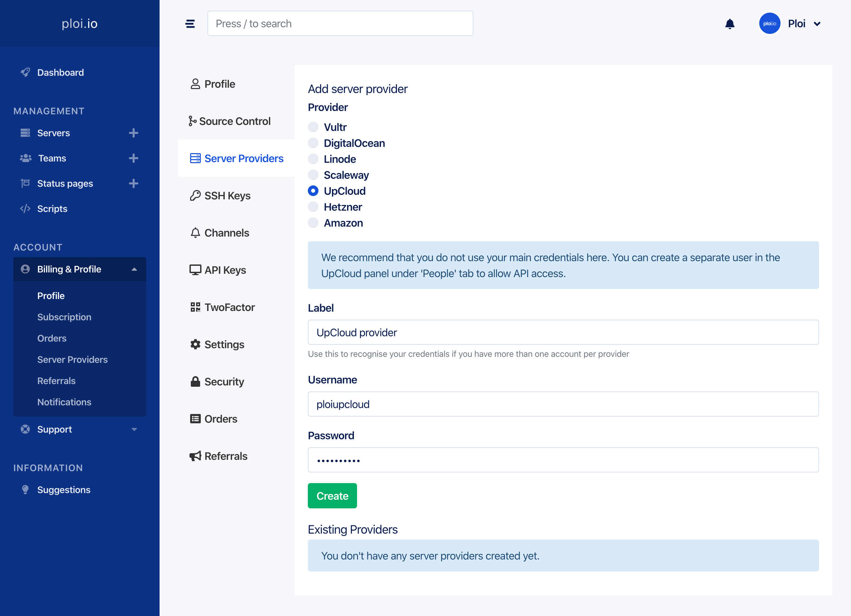Select the Hetzner radio option

click(x=313, y=207)
